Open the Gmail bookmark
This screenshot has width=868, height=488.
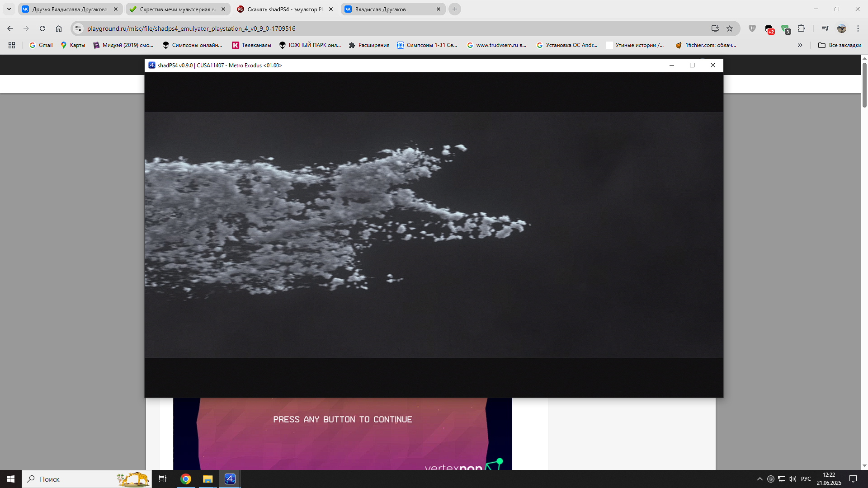point(41,45)
